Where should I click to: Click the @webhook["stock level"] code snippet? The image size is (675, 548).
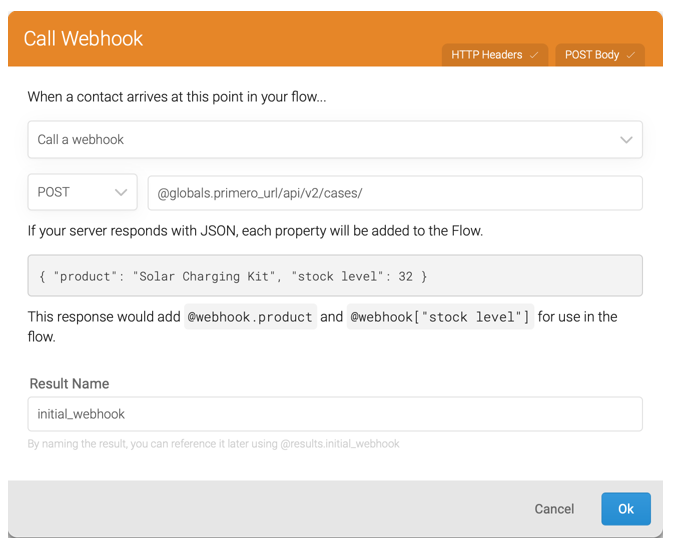pos(440,317)
